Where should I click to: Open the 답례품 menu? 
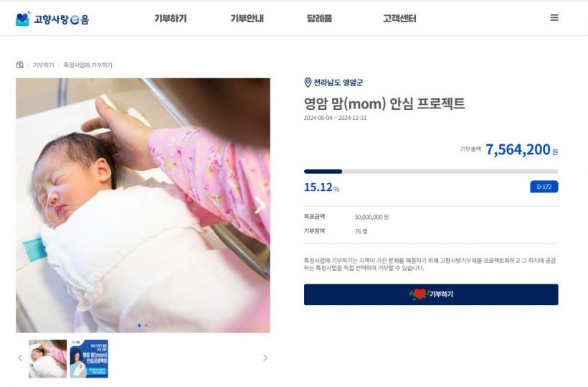pyautogui.click(x=320, y=19)
